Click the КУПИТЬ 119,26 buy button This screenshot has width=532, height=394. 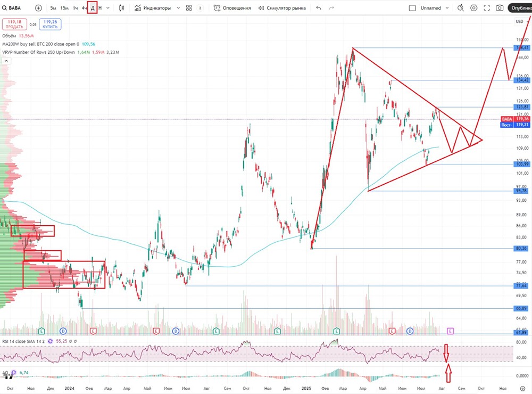click(50, 24)
